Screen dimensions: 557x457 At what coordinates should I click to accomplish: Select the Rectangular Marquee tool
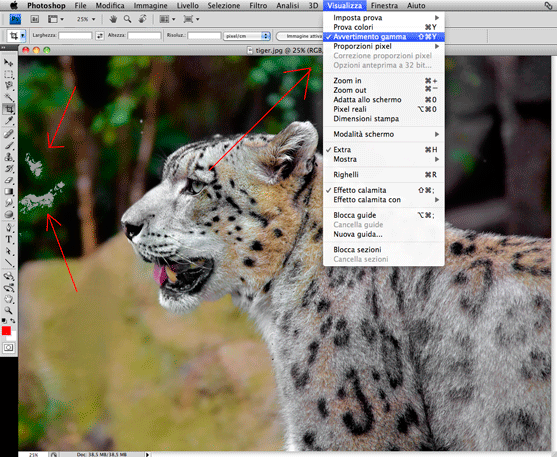point(9,74)
